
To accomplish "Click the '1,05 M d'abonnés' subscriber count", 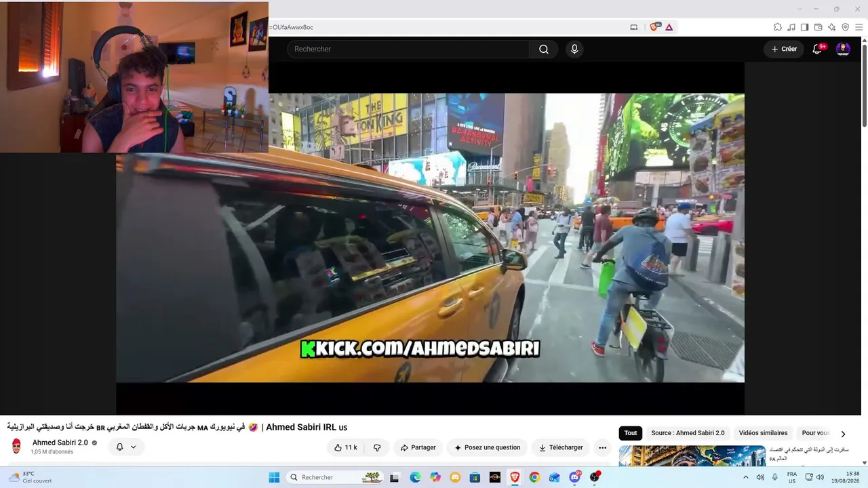I will tap(52, 452).
